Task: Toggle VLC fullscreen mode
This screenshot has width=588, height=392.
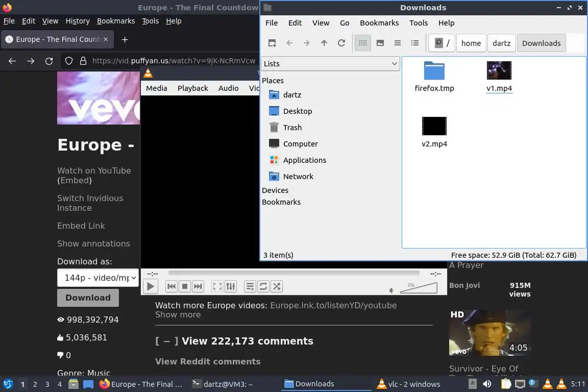Action: coord(217,286)
